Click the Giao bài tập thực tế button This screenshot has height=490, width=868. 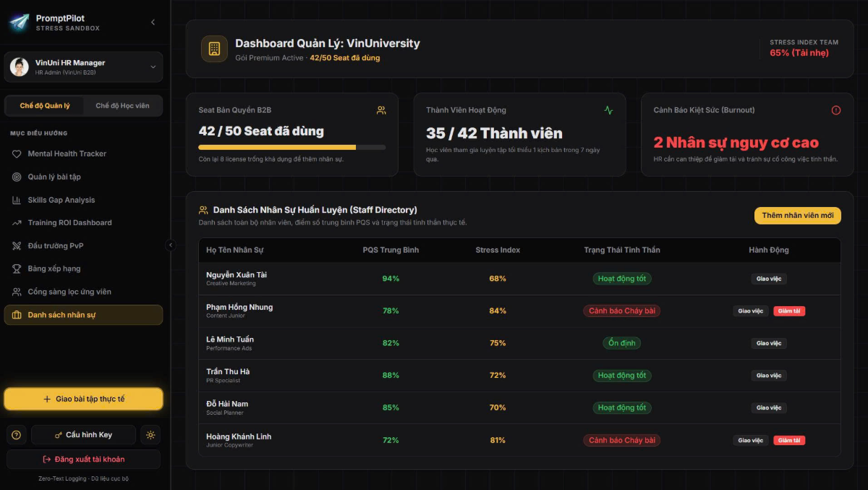click(83, 399)
